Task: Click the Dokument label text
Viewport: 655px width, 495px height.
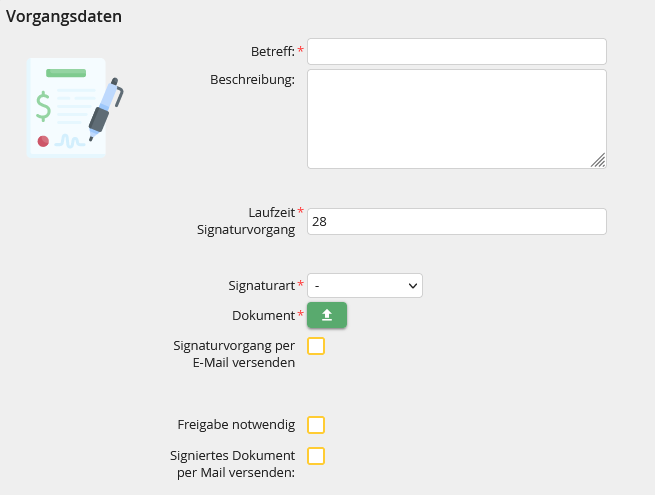Action: coord(264,315)
